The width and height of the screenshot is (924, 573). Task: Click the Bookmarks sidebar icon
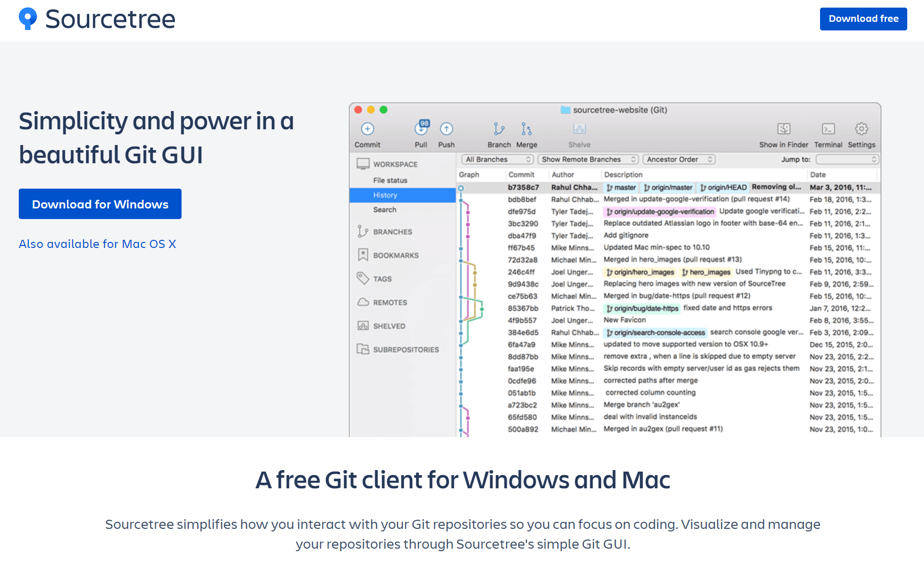(x=363, y=255)
